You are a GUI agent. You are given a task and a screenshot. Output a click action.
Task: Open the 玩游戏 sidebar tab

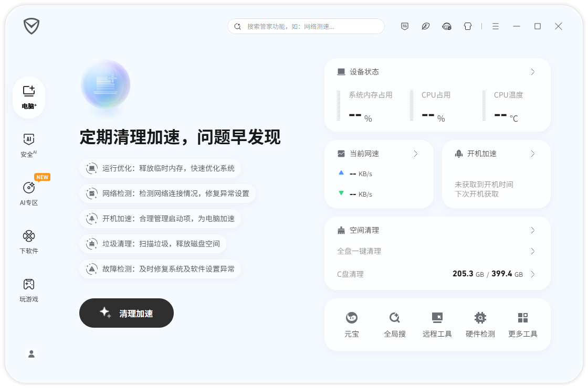pos(29,290)
